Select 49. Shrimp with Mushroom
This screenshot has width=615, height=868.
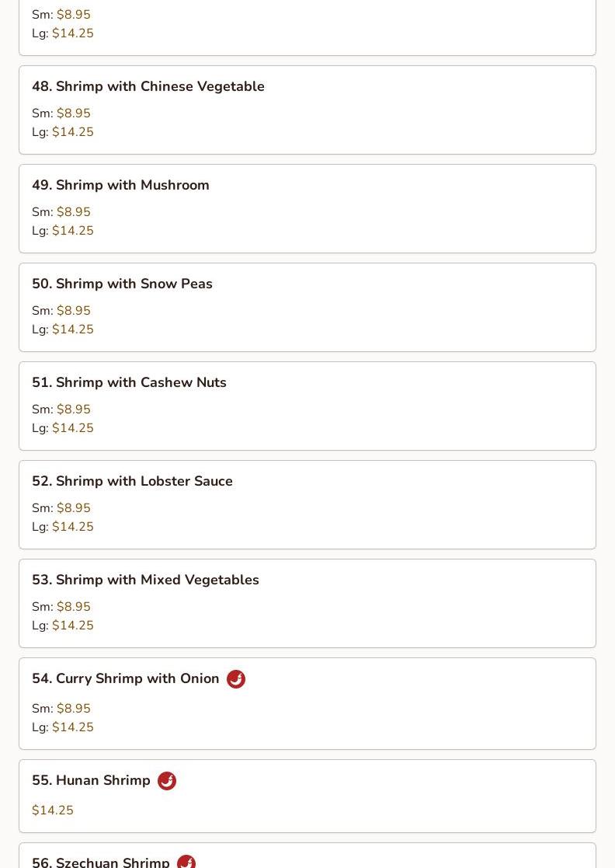pyautogui.click(x=120, y=185)
